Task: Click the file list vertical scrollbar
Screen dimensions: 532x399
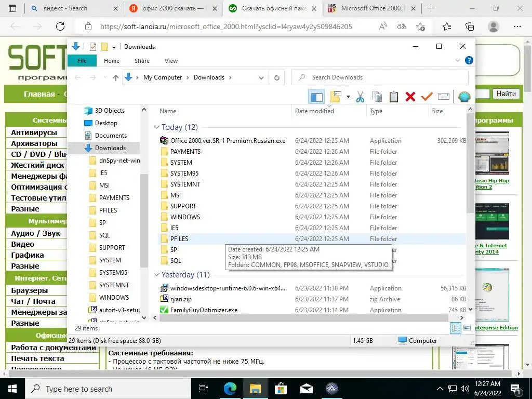Action: coord(470,163)
